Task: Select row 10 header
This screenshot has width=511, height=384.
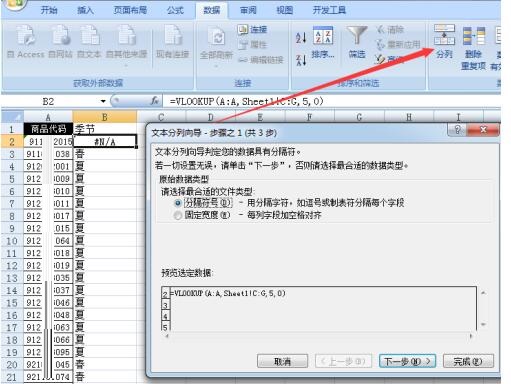Action: tap(12, 241)
